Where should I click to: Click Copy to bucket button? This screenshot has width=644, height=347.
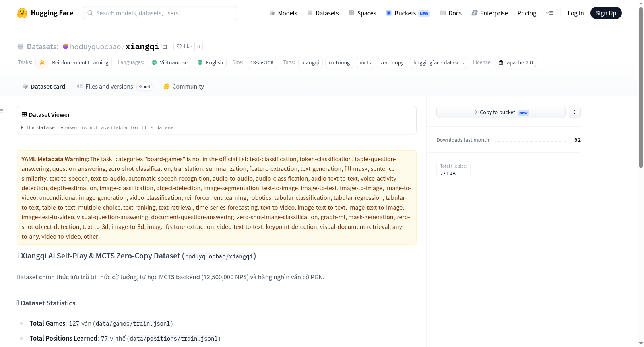coord(501,112)
